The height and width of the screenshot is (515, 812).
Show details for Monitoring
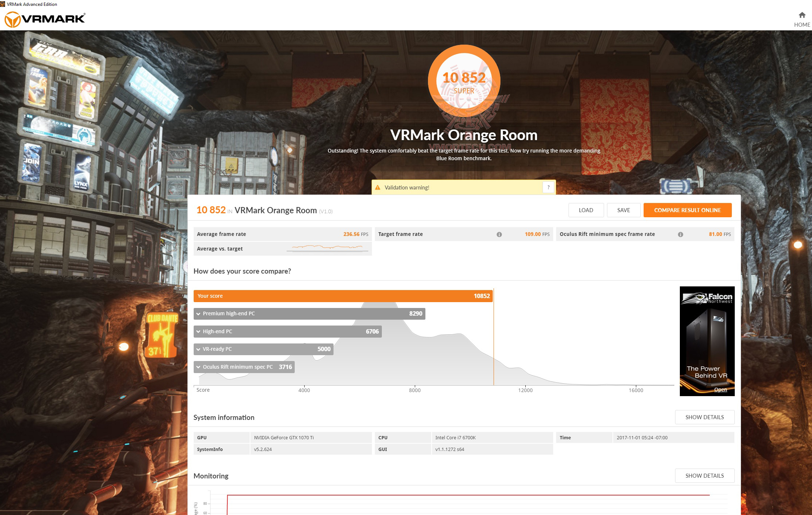(x=704, y=476)
